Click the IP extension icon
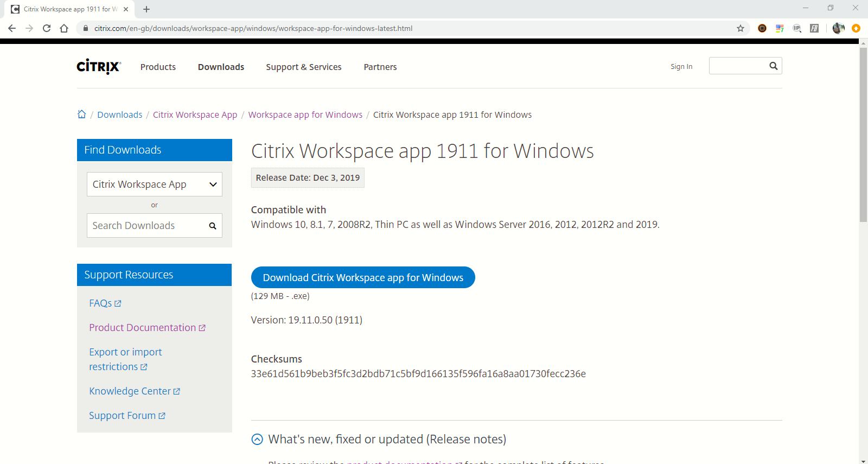 pyautogui.click(x=797, y=28)
